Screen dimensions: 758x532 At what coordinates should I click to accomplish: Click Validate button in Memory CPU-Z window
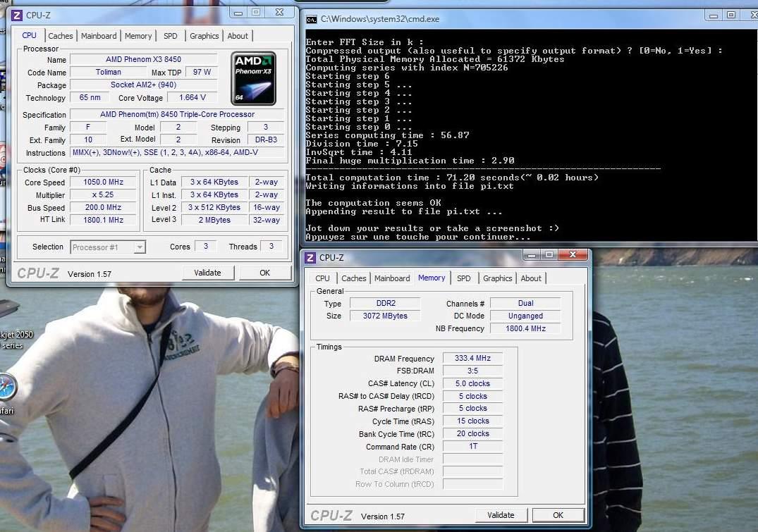[x=501, y=516]
